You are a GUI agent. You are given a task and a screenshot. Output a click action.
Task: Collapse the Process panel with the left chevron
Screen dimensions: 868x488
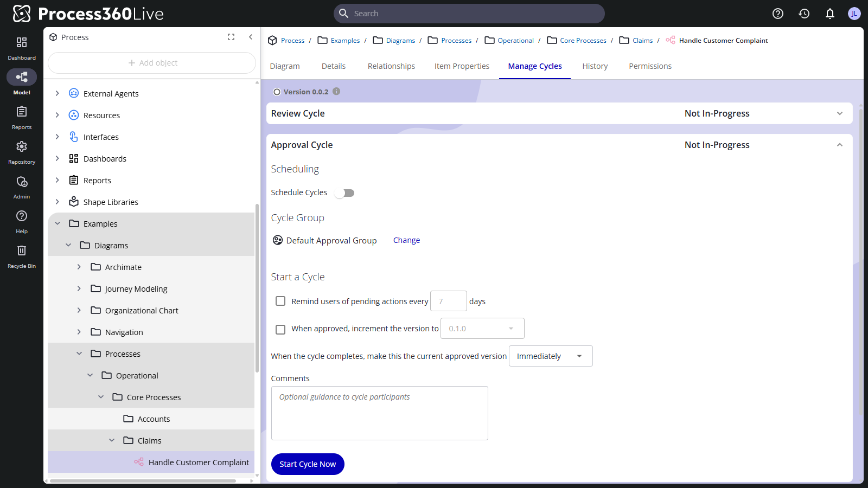[x=251, y=37]
